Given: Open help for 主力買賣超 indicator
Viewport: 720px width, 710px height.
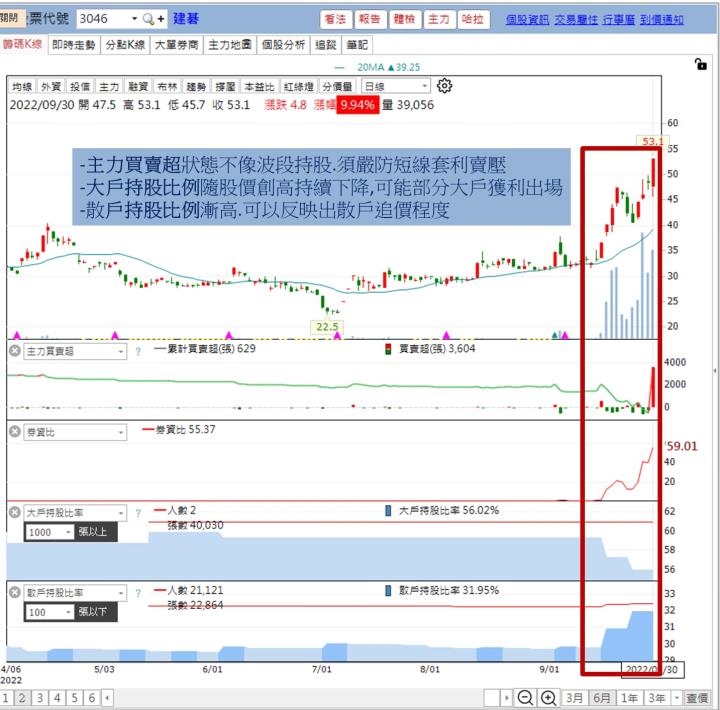Looking at the screenshot, I should [x=138, y=352].
